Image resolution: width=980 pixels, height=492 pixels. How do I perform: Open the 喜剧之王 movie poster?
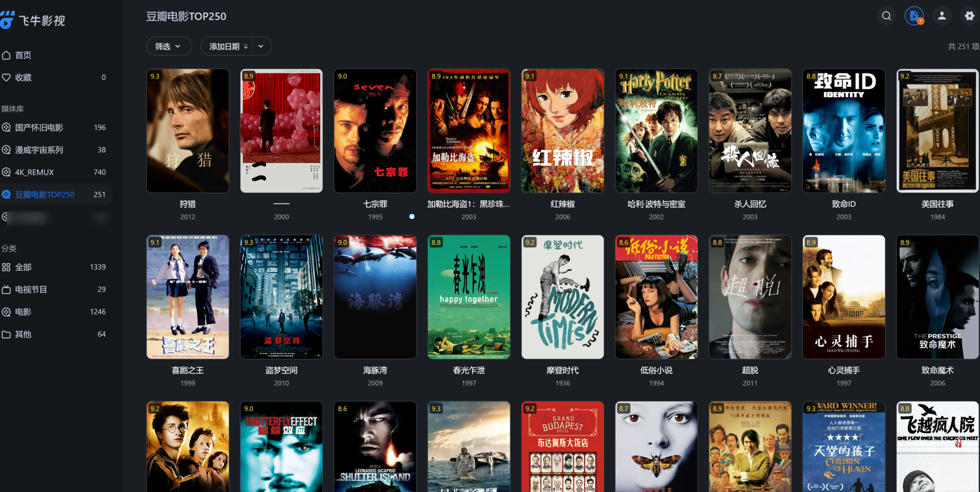click(188, 296)
